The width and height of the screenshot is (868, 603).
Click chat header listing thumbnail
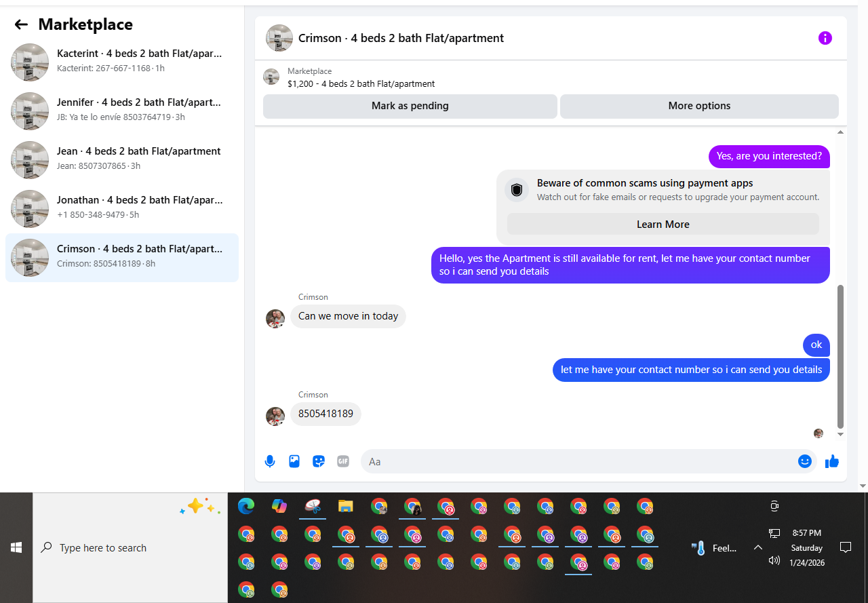click(279, 38)
